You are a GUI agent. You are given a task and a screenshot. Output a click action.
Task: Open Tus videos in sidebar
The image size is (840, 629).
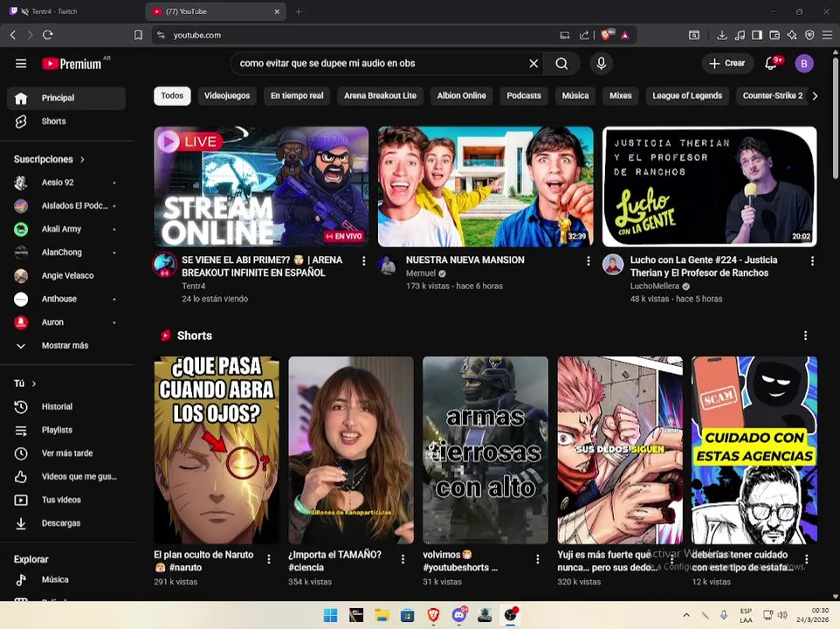66,500
